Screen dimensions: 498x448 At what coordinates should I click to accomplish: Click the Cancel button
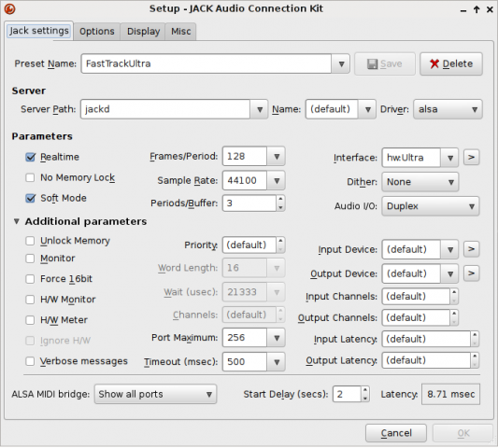(x=396, y=433)
